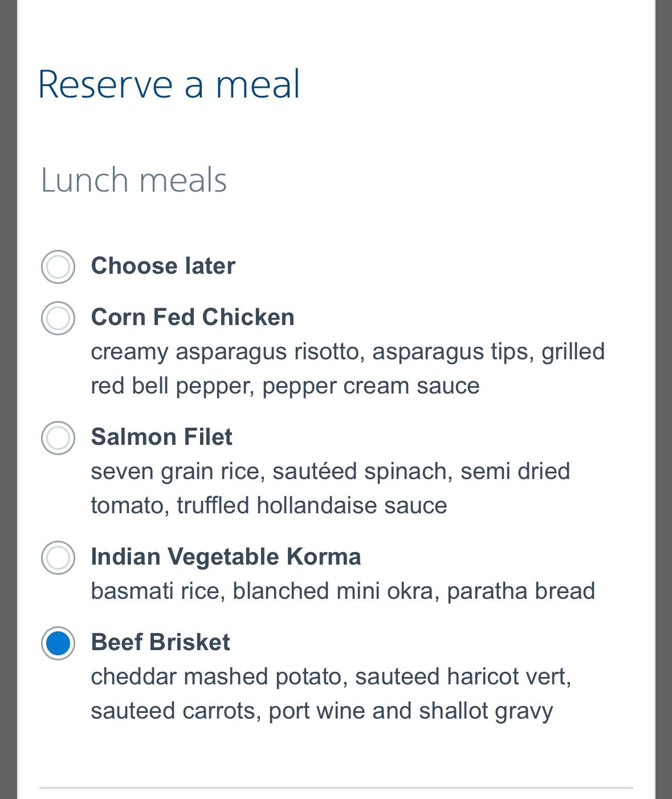Viewport: 672px width, 799px height.
Task: Click the 'Beef Brisket' meal title
Action: (160, 642)
